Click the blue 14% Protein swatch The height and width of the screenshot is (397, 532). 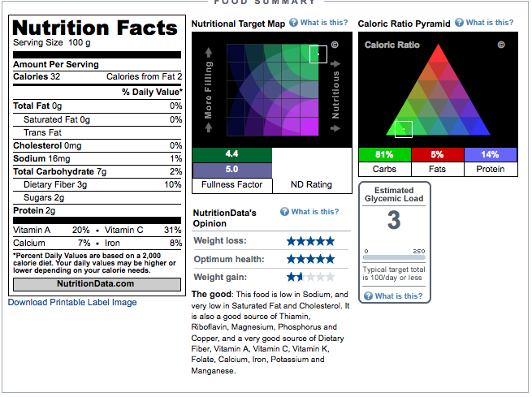tap(491, 154)
